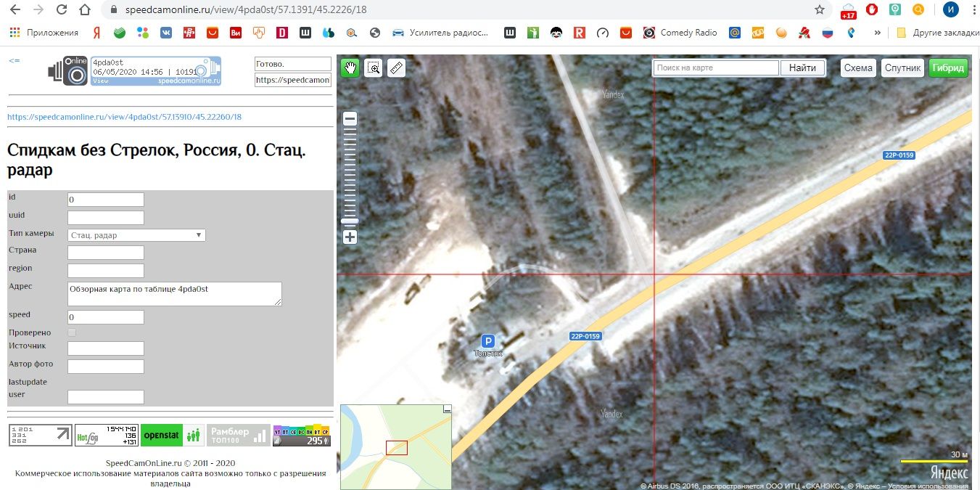Expand the hidden bookmarks overflow chevron

point(878,33)
